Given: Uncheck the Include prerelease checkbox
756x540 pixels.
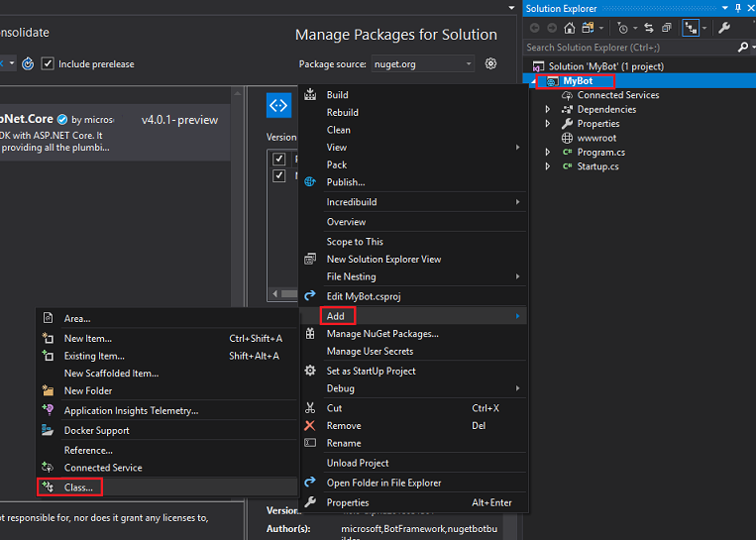Looking at the screenshot, I should click(x=48, y=63).
